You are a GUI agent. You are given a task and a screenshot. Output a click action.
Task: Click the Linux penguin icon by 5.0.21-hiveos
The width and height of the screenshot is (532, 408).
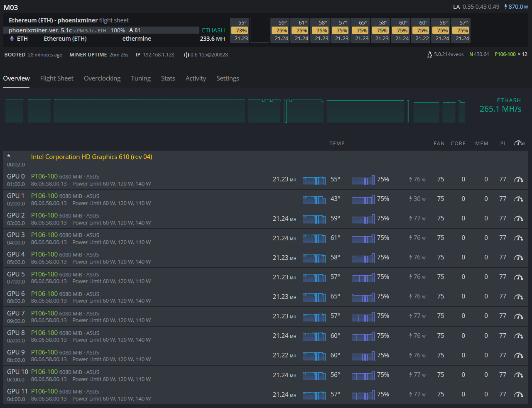point(429,54)
